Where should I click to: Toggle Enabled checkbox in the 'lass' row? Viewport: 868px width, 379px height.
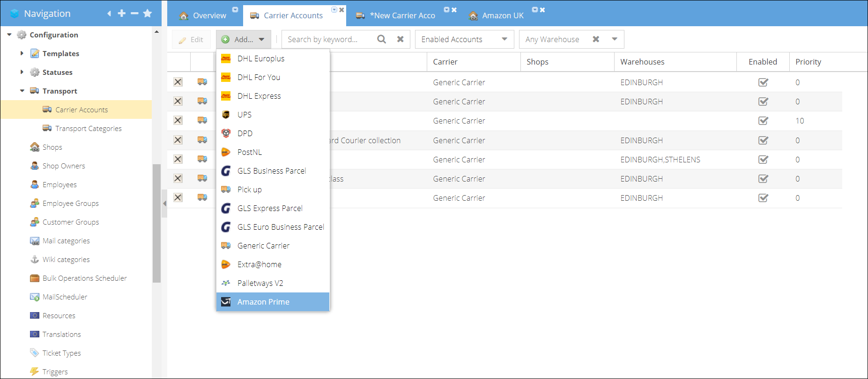click(x=763, y=178)
